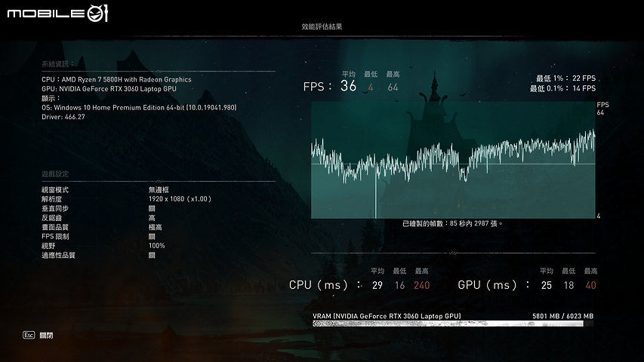Click the 無邊框 value
The image size is (644, 362).
coord(159,190)
